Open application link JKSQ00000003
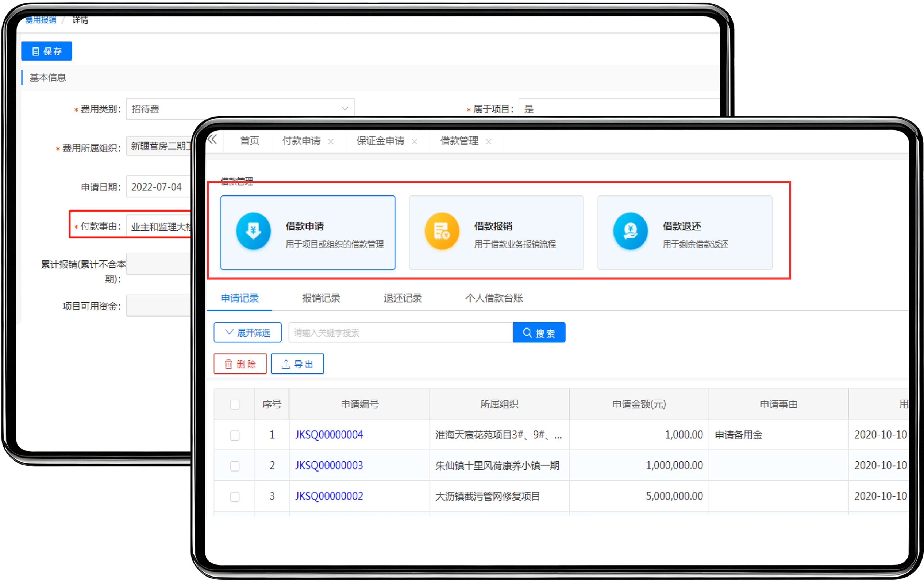The height and width of the screenshot is (582, 924). pyautogui.click(x=329, y=465)
